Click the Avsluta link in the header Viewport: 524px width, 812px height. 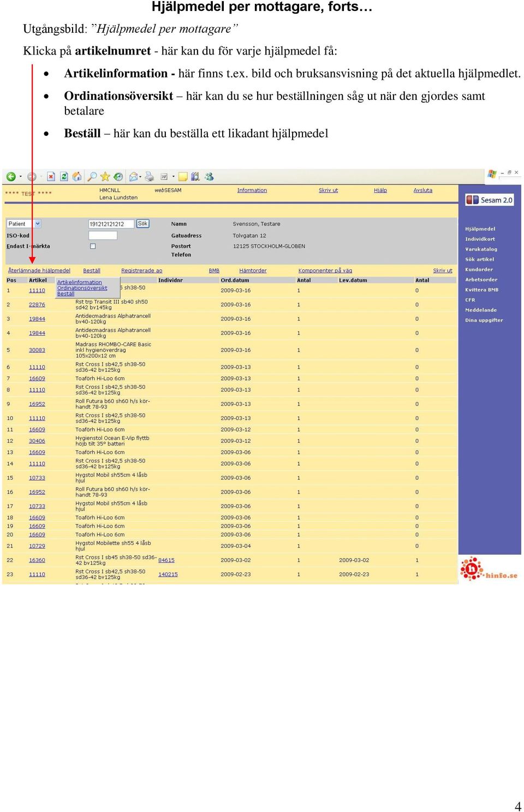tap(423, 191)
